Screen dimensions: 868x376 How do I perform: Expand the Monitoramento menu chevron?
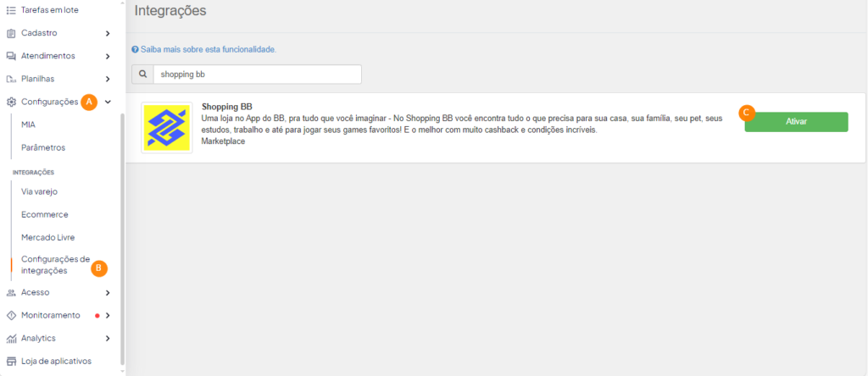[108, 315]
